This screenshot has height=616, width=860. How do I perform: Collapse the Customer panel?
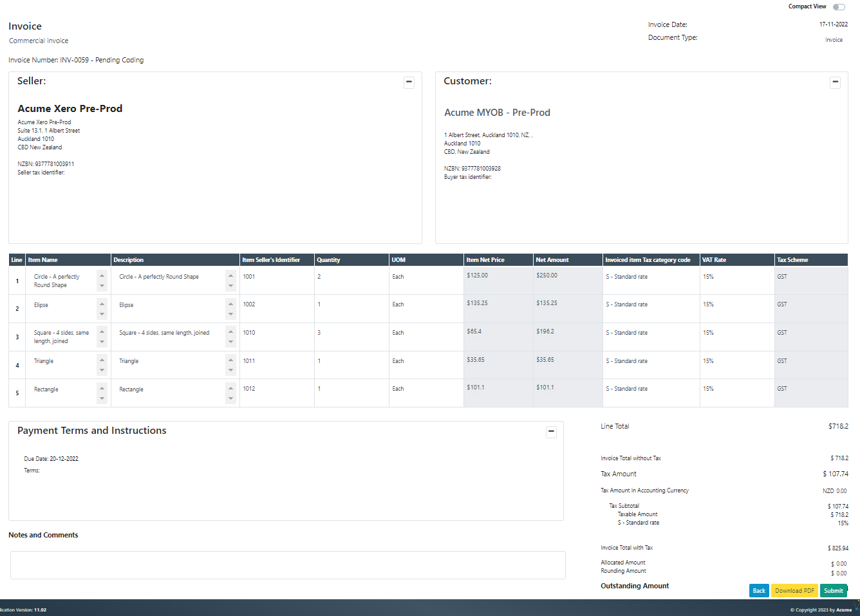835,82
